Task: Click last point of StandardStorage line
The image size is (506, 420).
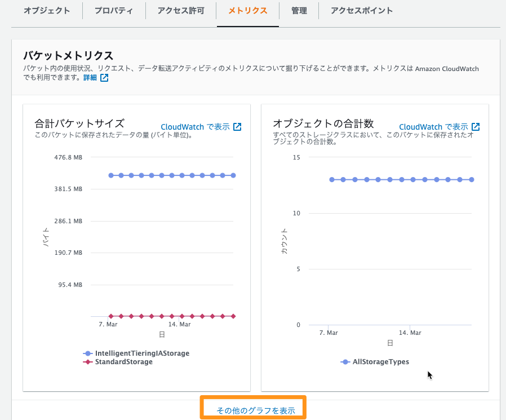Action: 233,316
